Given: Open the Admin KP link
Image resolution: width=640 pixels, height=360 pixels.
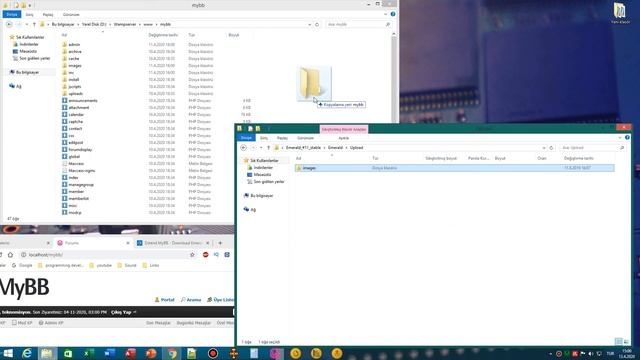Looking at the screenshot, I should click(51, 323).
